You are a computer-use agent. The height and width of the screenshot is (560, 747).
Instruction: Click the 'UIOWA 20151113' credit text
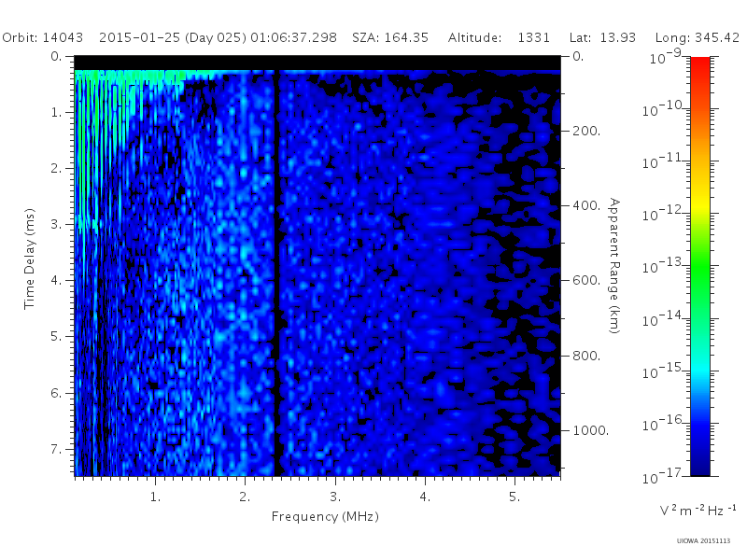click(x=703, y=541)
